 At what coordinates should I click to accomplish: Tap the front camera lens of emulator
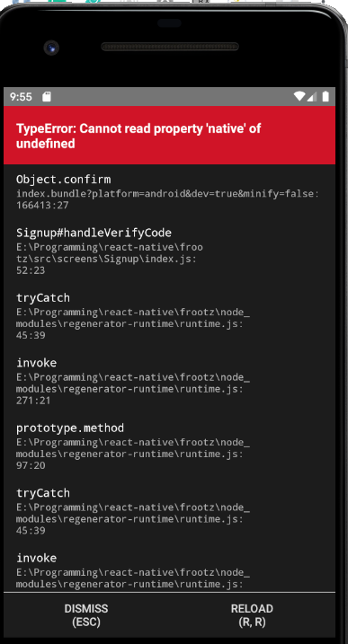(x=51, y=49)
